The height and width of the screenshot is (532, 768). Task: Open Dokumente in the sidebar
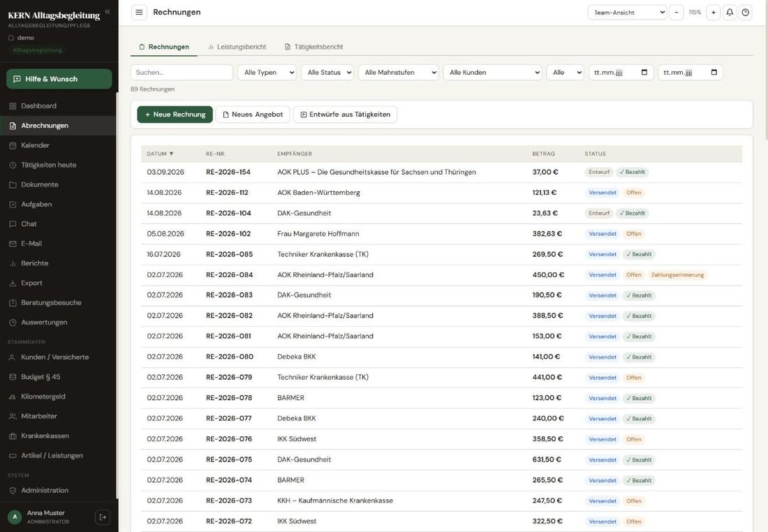click(58, 184)
